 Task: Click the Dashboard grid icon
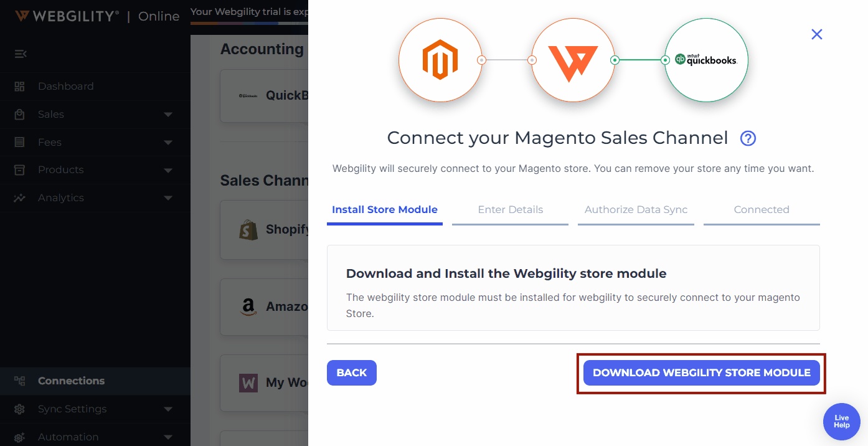[20, 87]
